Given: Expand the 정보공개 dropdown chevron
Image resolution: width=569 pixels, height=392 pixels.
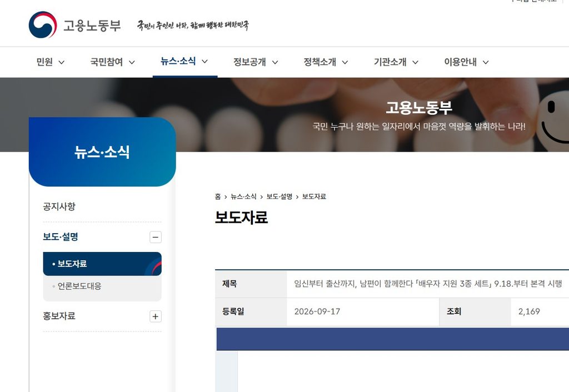Looking at the screenshot, I should point(275,62).
